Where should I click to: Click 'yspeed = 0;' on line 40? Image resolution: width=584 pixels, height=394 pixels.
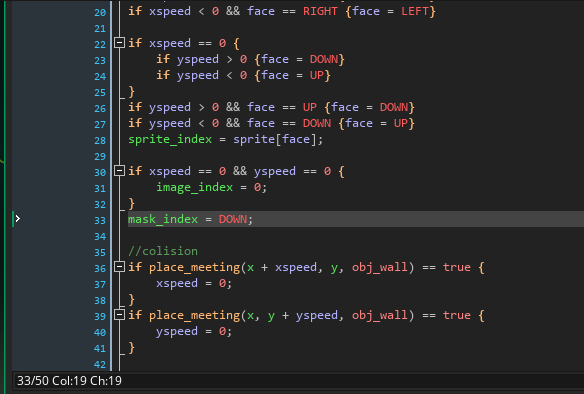point(194,331)
